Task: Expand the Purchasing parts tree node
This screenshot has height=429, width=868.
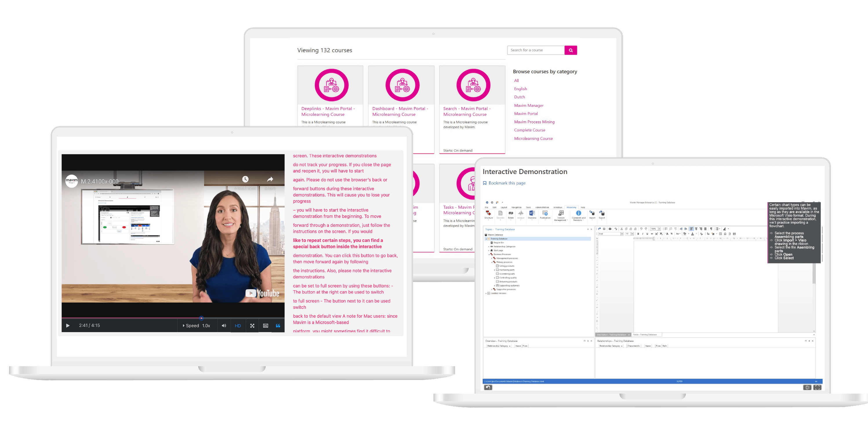Action: point(494,270)
